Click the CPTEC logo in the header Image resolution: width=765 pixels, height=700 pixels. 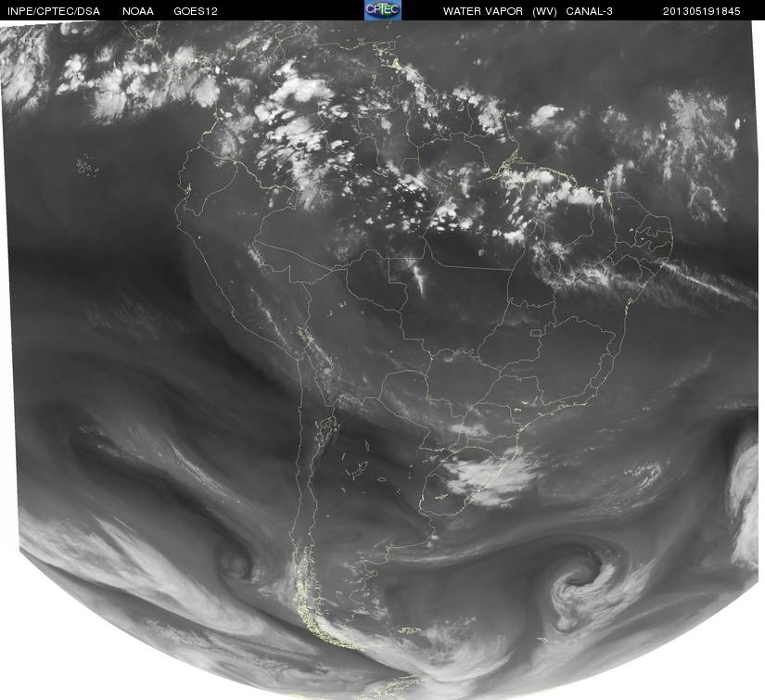point(383,10)
